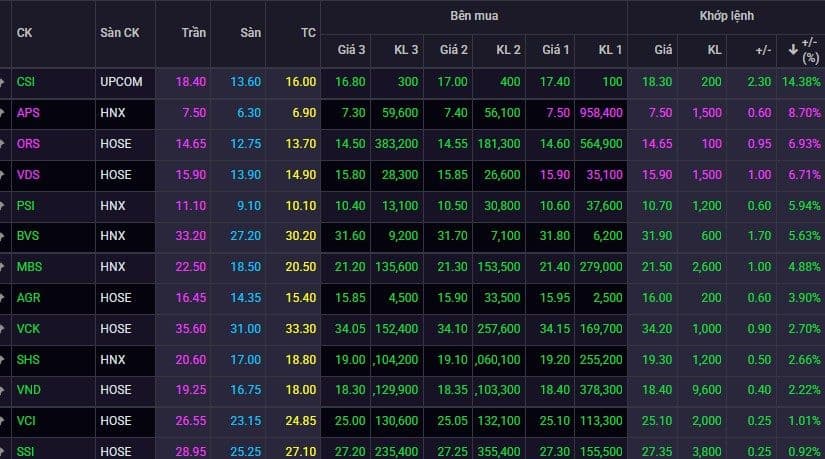Click the arrow icon left of CSI
The width and height of the screenshot is (825, 459).
tap(2, 82)
